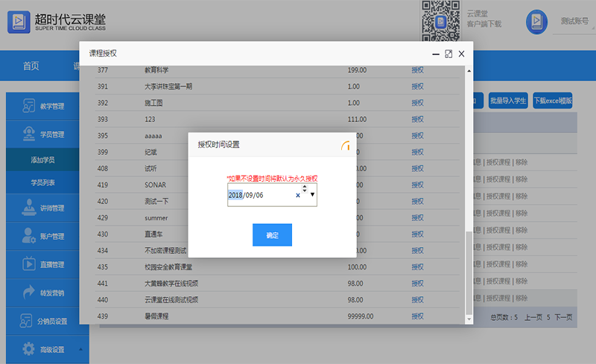Click the 账户管理 sidebar icon
The image size is (596, 364).
pyautogui.click(x=29, y=237)
